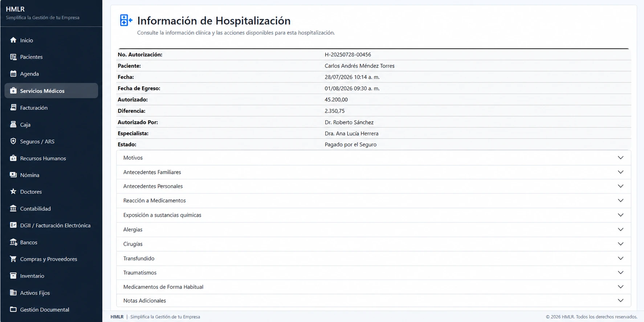Click the HMLR brand title in sidebar
The height and width of the screenshot is (322, 644).
(x=15, y=9)
